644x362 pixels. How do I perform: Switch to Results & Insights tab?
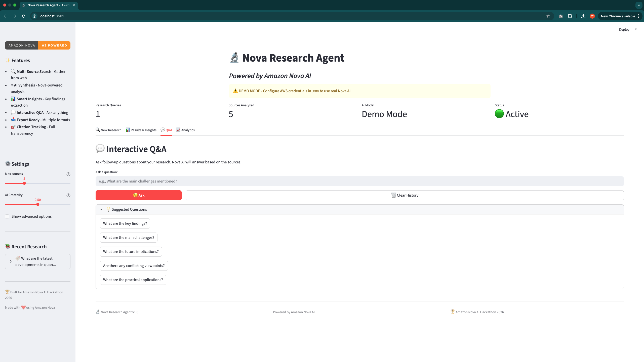pos(141,130)
